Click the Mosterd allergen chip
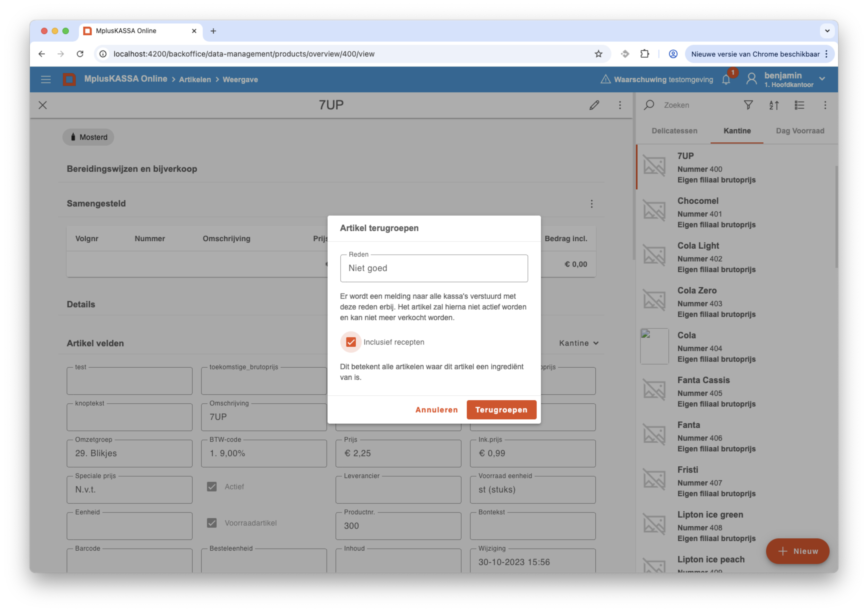Screen dimensions: 868x612 88,137
